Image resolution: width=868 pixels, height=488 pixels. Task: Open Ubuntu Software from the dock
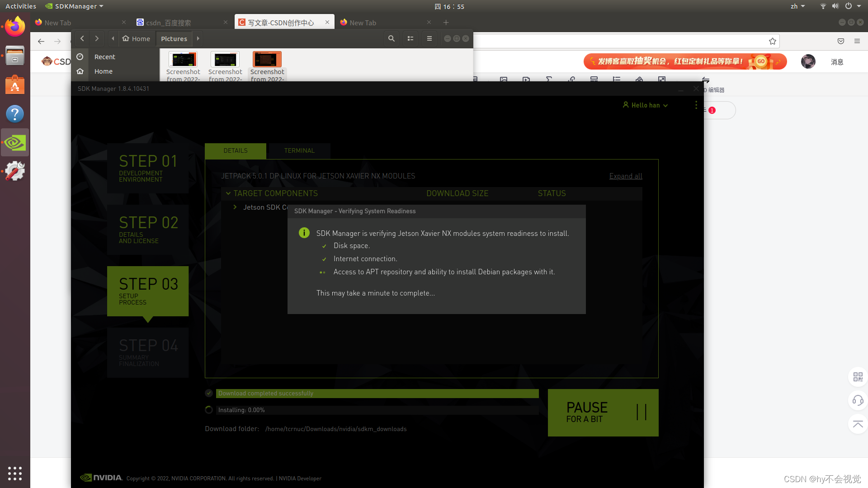tap(15, 85)
